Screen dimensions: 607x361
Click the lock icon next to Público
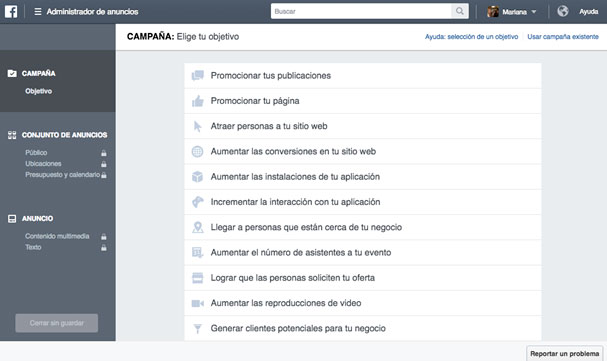click(104, 153)
